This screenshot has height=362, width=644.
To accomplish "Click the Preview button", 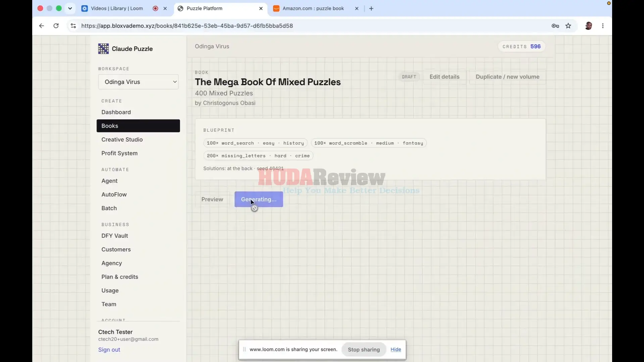I will [212, 199].
